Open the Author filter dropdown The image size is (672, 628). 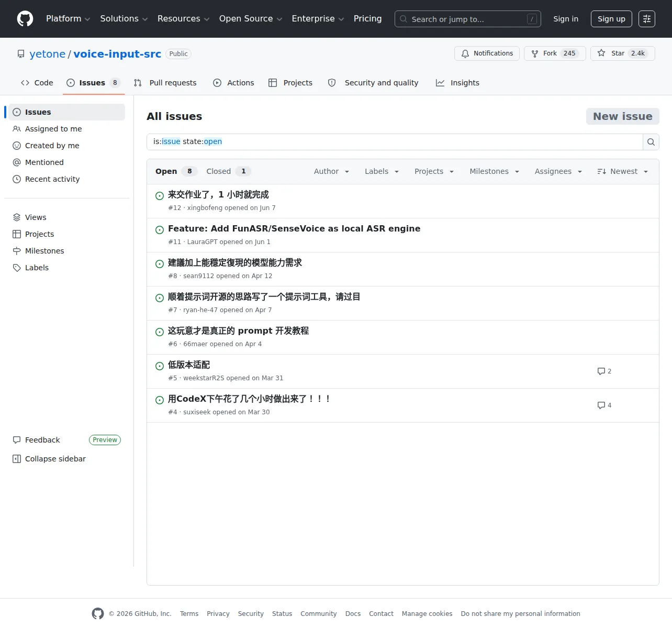pos(332,171)
